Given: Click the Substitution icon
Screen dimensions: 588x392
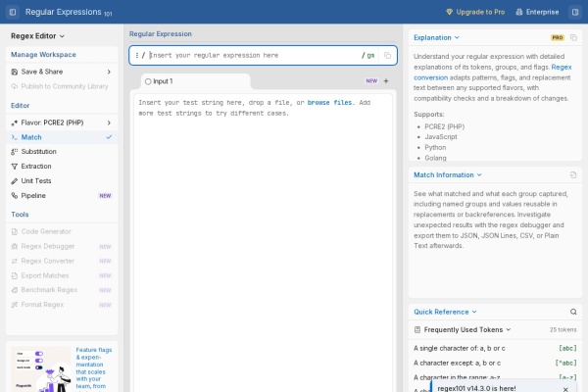Looking at the screenshot, I should click(15, 152).
